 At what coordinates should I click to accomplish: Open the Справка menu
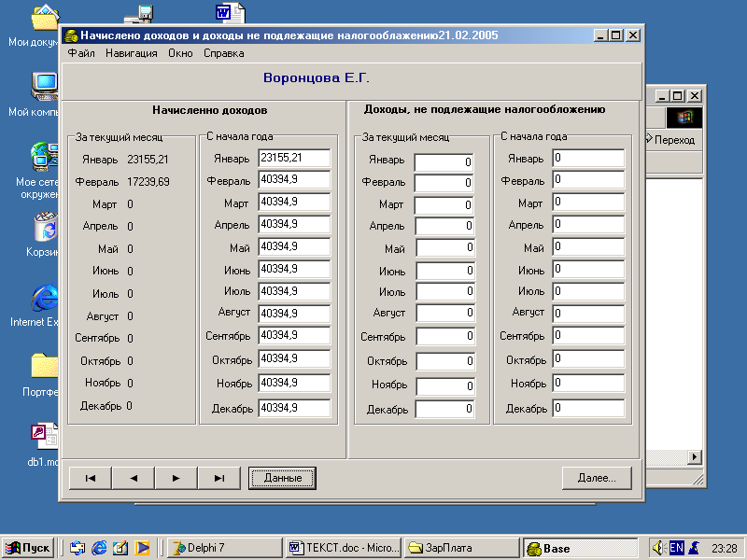pos(223,53)
